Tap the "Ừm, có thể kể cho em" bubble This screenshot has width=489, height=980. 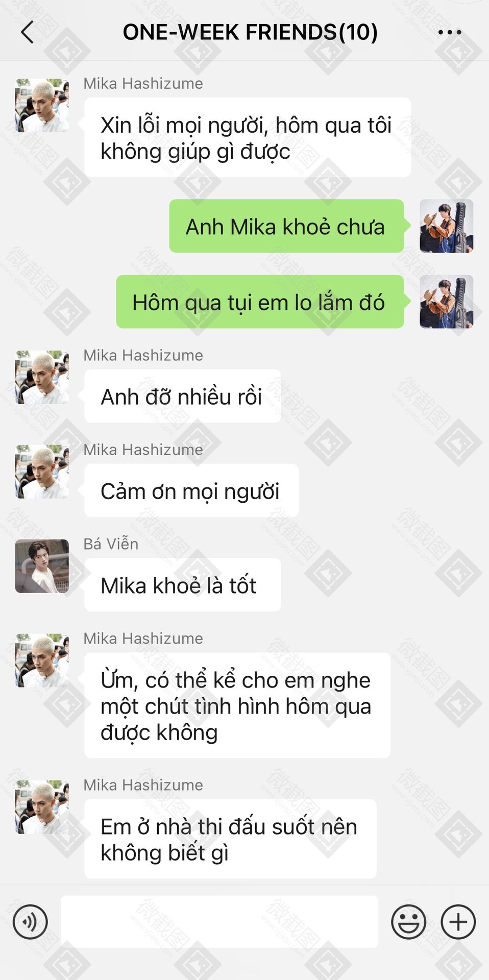click(x=237, y=705)
